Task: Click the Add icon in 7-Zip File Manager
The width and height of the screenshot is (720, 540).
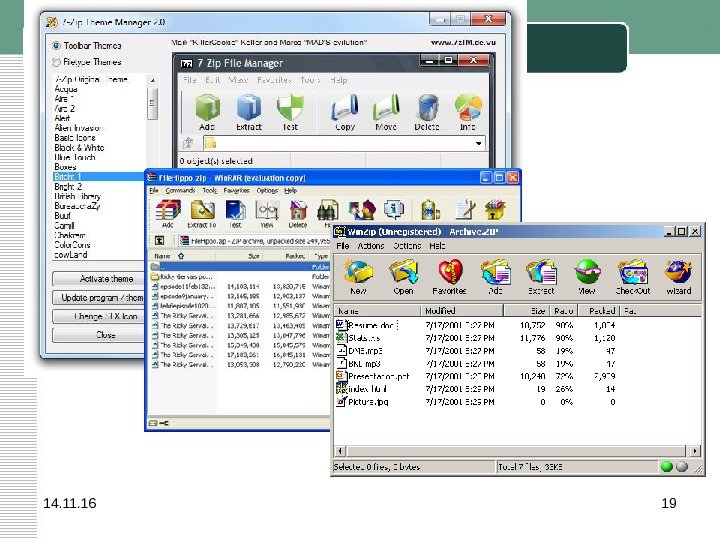Action: click(207, 108)
